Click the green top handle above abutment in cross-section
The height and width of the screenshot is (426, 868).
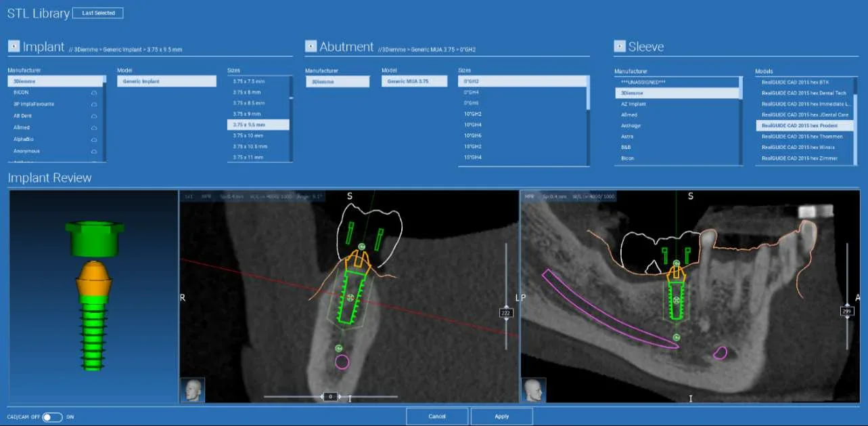(x=361, y=246)
